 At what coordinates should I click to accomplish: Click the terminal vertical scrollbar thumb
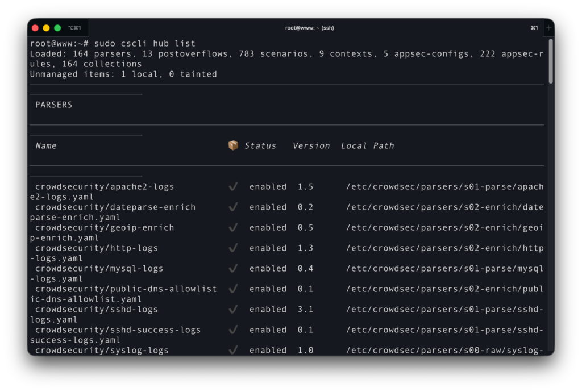[x=551, y=60]
